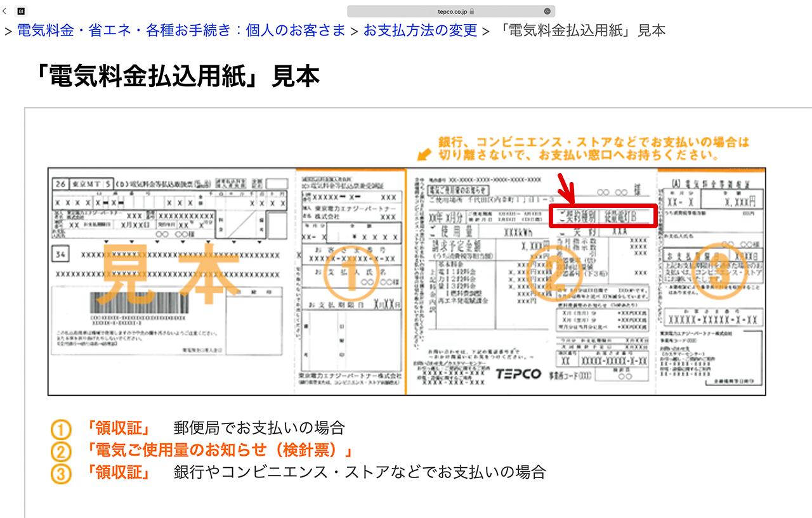Go back with the browser back chevron
The width and height of the screenshot is (812, 518).
(x=5, y=11)
